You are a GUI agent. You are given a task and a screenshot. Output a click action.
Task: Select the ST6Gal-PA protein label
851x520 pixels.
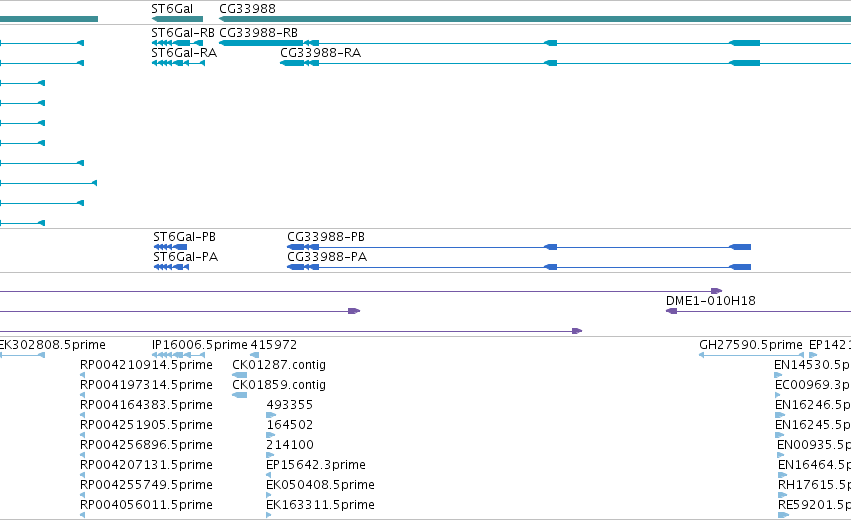186,257
